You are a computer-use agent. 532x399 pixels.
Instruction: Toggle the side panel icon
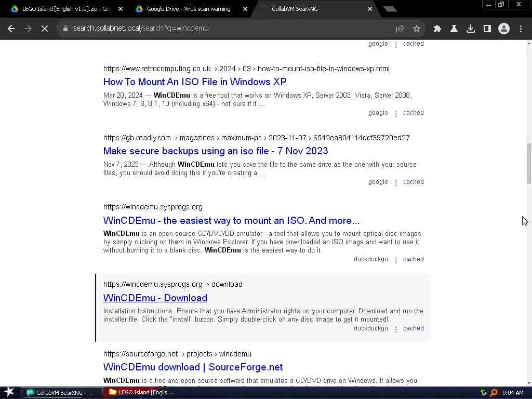[487, 29]
